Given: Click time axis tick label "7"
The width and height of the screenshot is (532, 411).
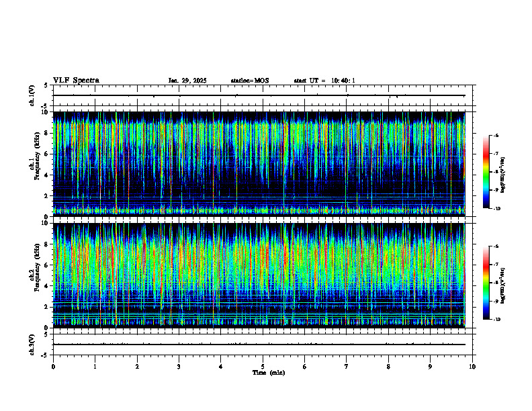Looking at the screenshot, I should [347, 367].
